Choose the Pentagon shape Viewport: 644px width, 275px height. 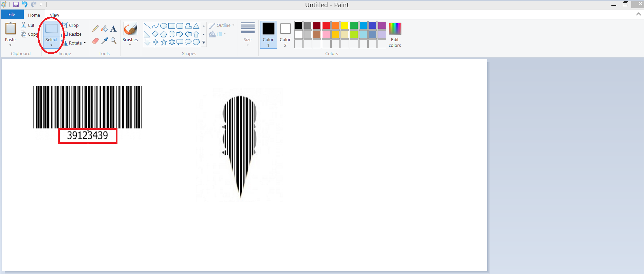pyautogui.click(x=163, y=34)
